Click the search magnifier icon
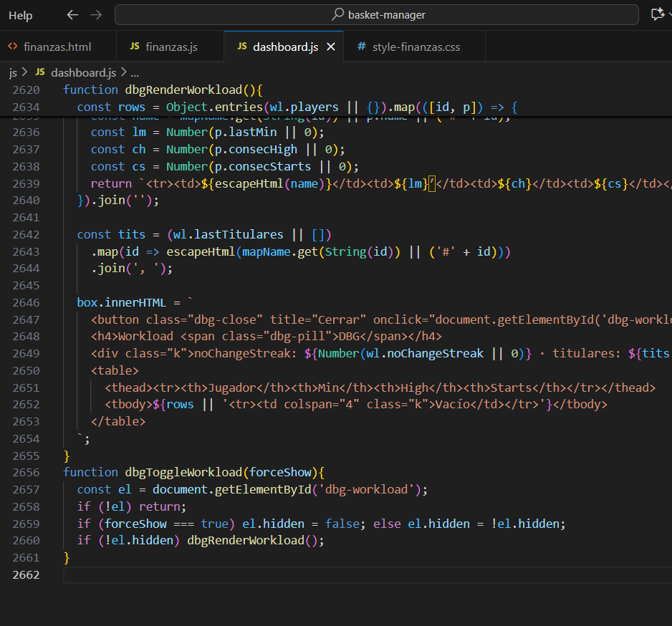 click(x=337, y=14)
